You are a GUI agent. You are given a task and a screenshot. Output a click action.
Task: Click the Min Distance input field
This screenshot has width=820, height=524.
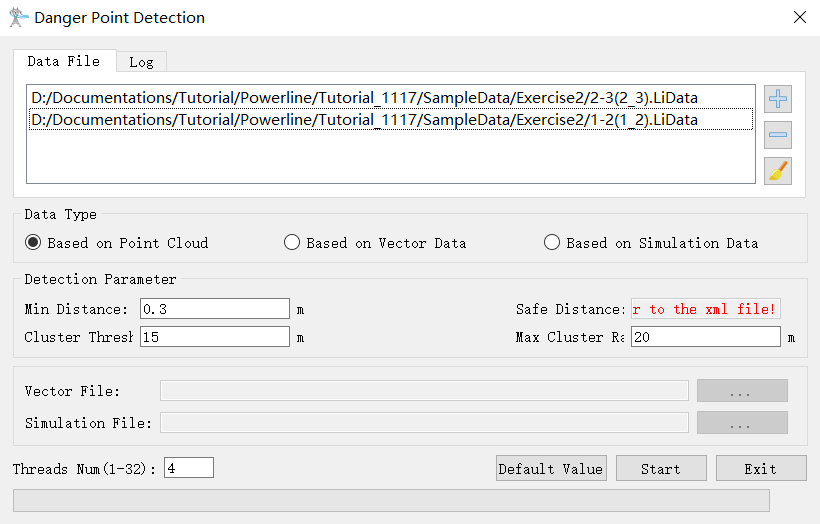[x=215, y=309]
